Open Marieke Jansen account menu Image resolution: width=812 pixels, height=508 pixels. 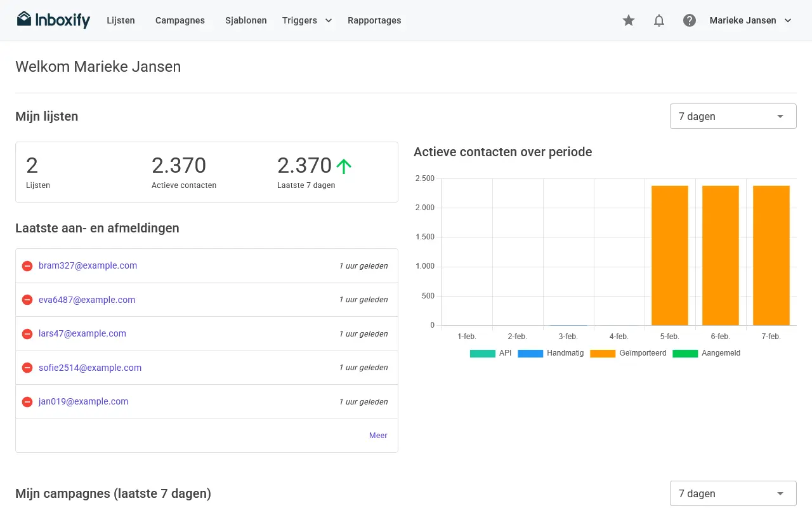coord(751,20)
